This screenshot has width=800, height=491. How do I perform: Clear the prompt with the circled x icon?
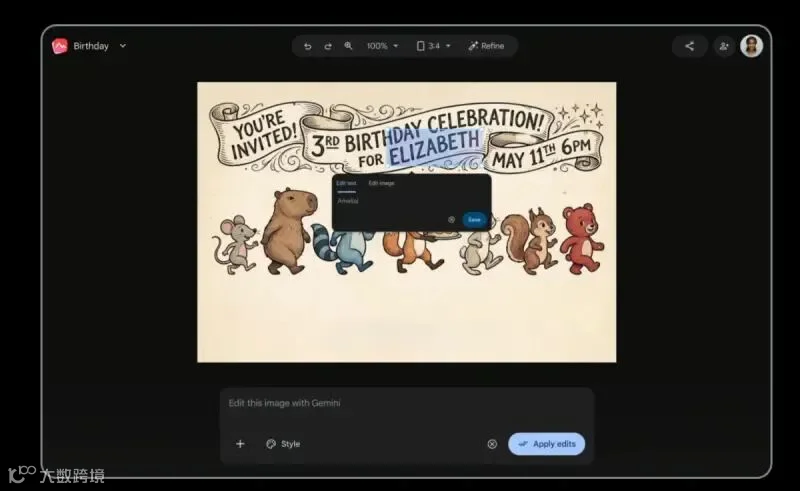[x=492, y=444]
